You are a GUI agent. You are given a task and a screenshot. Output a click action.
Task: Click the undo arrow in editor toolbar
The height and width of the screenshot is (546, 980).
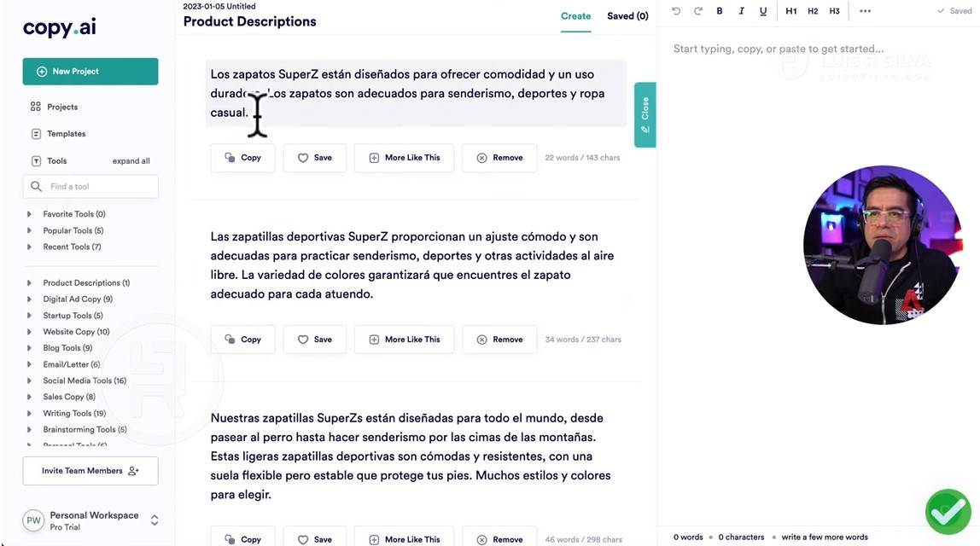675,10
